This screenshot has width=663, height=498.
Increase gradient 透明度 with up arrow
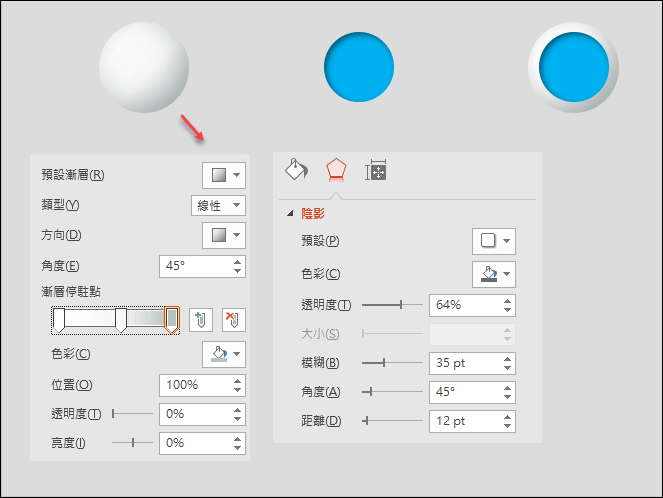pyautogui.click(x=238, y=410)
